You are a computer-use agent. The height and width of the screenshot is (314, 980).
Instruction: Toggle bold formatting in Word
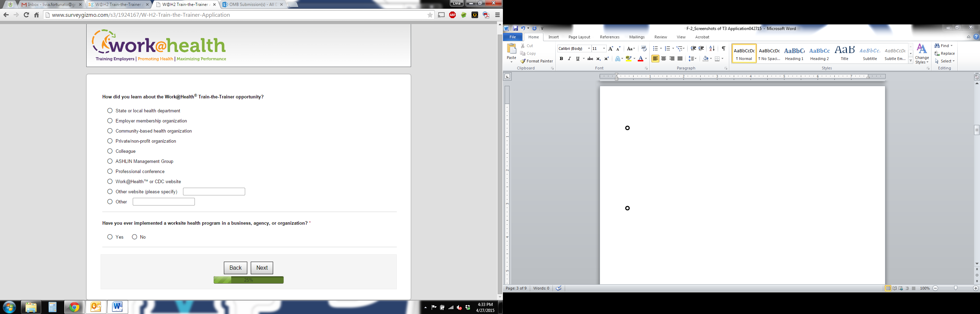561,59
